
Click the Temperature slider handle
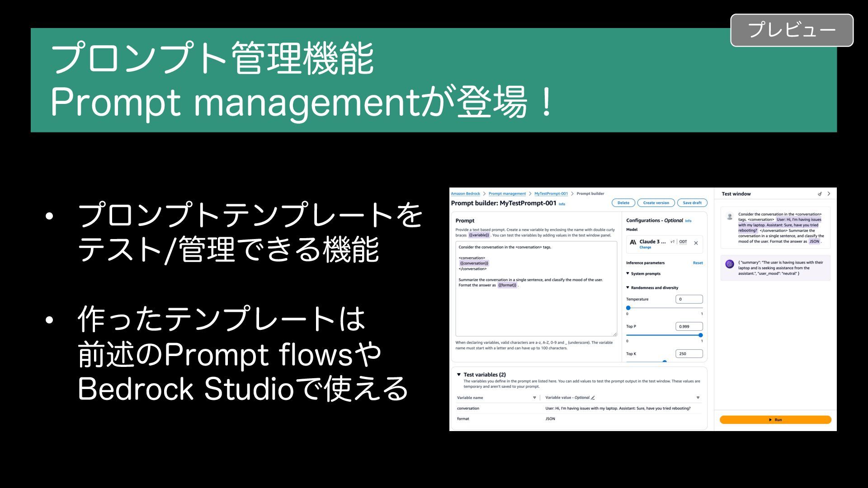(628, 308)
